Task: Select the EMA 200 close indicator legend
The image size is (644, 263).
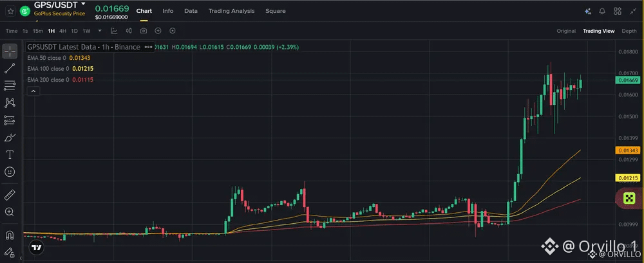Action: [x=48, y=80]
